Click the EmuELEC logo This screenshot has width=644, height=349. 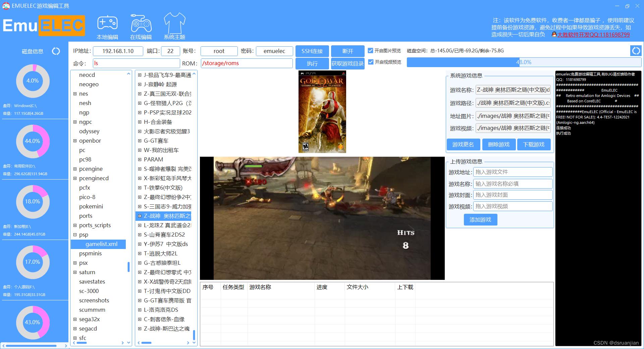(43, 26)
